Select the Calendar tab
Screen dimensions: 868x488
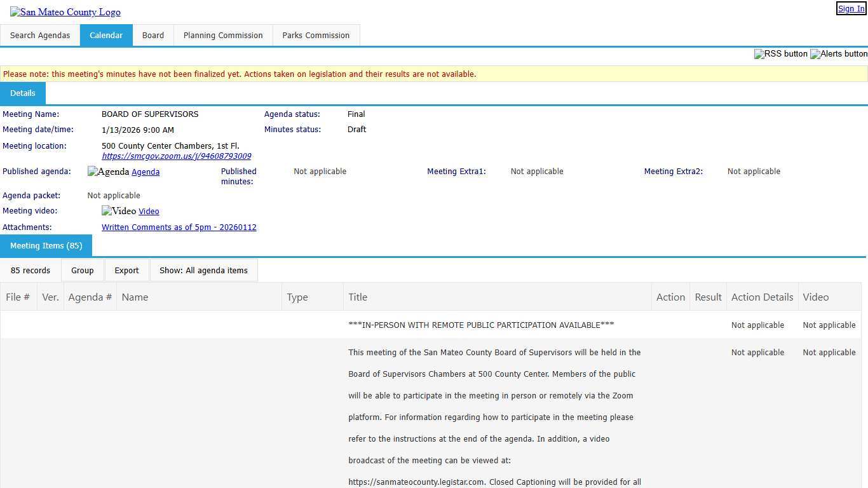pos(106,36)
